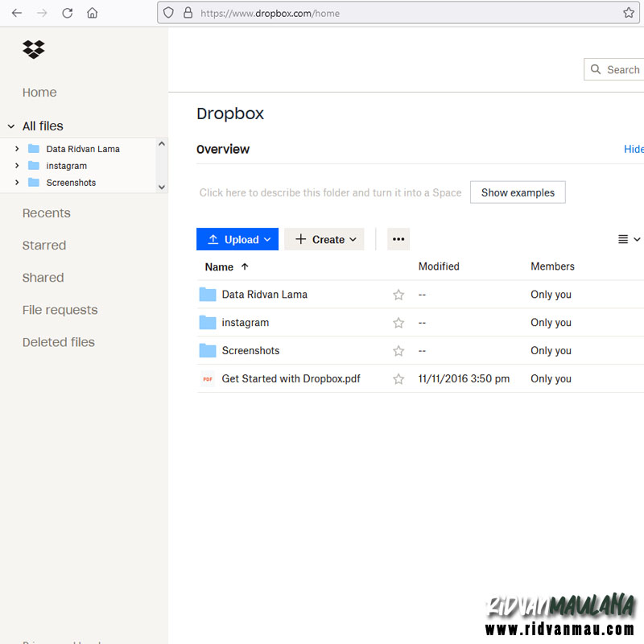Sort by the Modified column header

(x=439, y=266)
